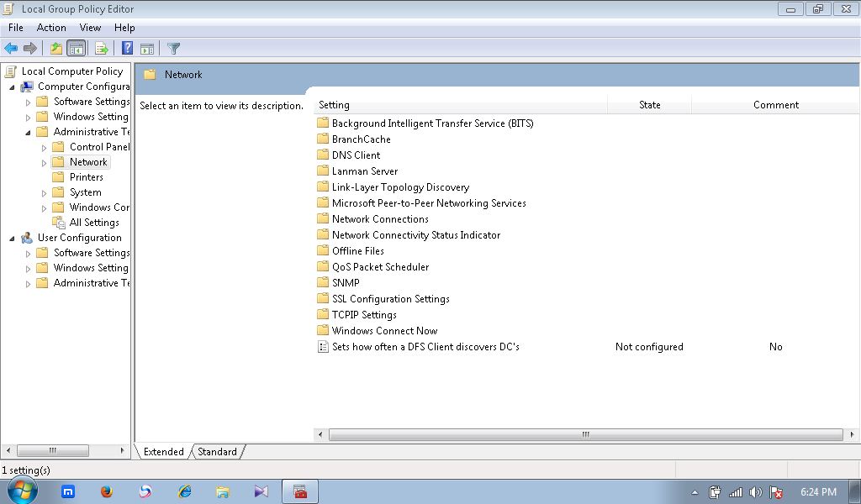Screen dimensions: 861x504
Task: Select All Settings in the tree
Action: (x=94, y=223)
